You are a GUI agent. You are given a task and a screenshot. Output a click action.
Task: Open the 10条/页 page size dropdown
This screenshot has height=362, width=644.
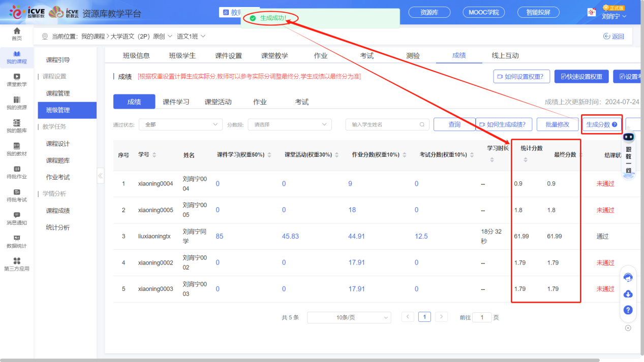tap(349, 317)
